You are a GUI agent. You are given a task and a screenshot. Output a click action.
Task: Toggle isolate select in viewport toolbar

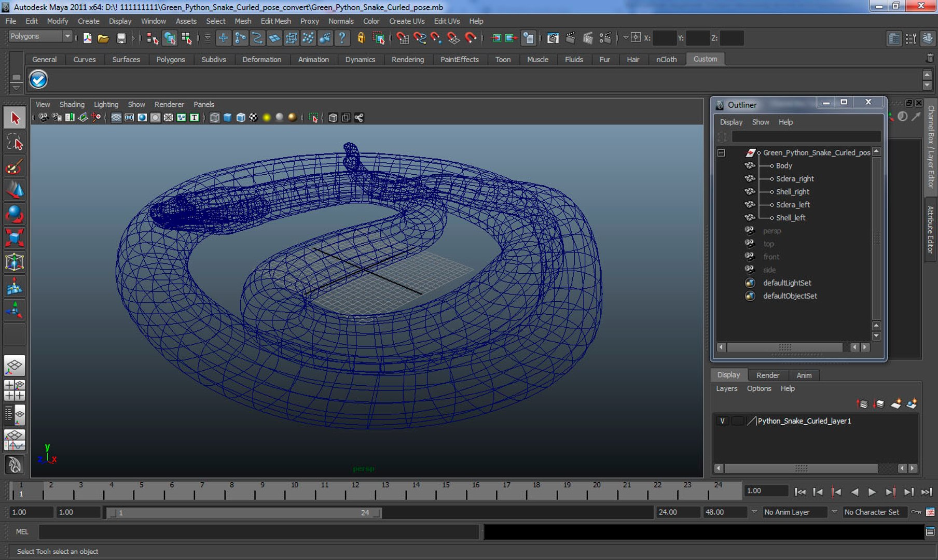point(313,118)
